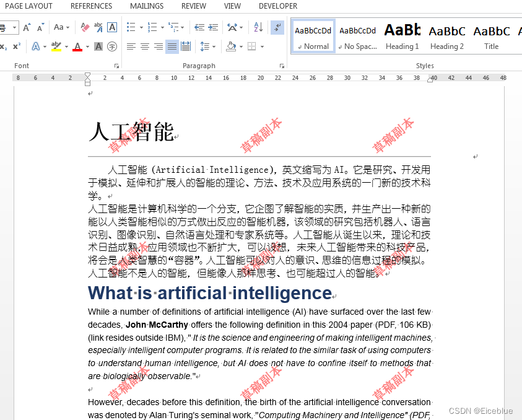Toggle subscript formatting
522x420 pixels.
click(x=3, y=46)
